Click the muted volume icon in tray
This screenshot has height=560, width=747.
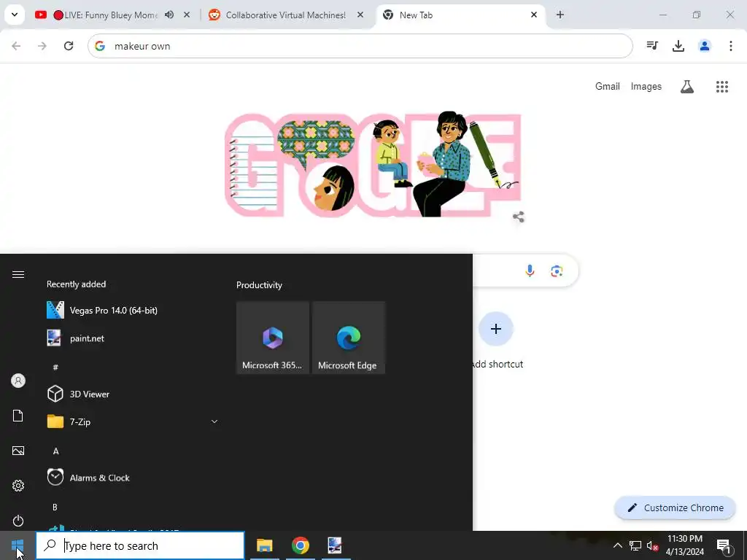click(653, 545)
